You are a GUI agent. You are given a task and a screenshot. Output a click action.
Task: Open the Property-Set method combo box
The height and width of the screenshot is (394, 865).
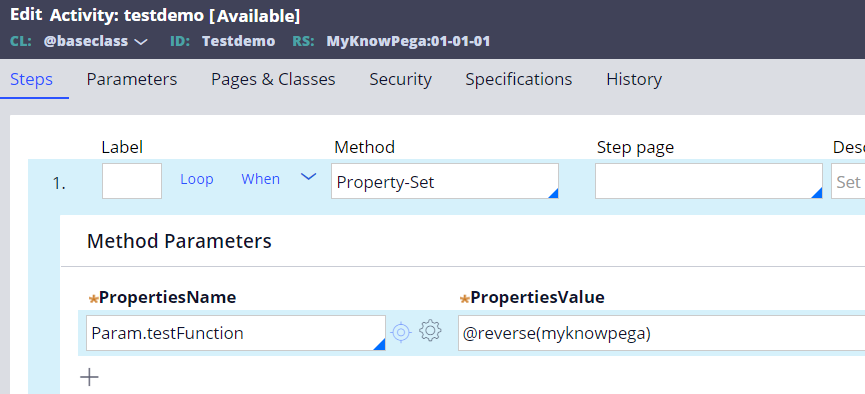click(445, 181)
